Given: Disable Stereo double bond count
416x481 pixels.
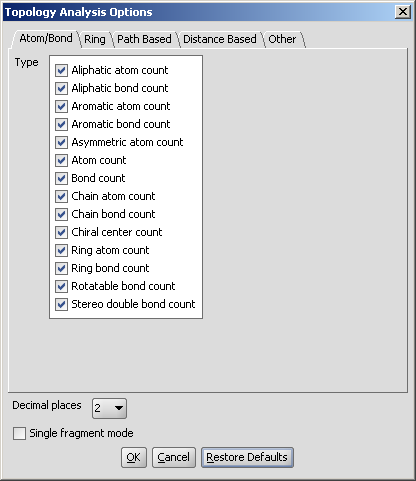Looking at the screenshot, I should 61,304.
